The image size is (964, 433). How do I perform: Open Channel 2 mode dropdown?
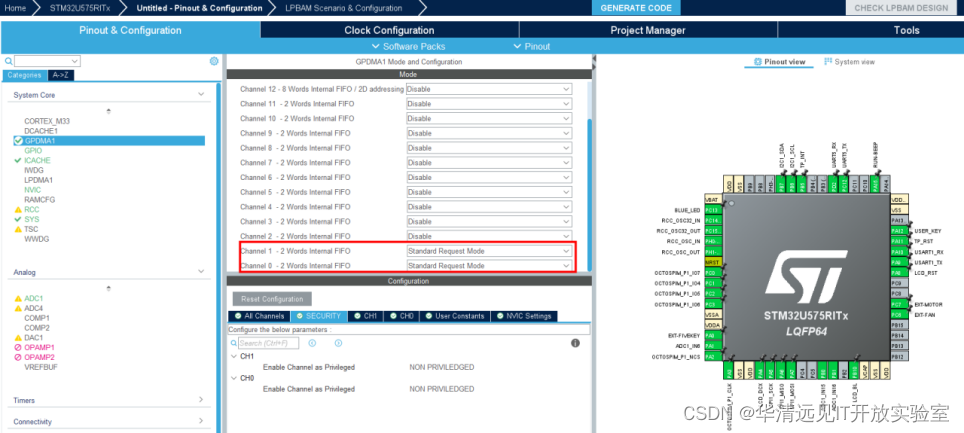click(489, 236)
